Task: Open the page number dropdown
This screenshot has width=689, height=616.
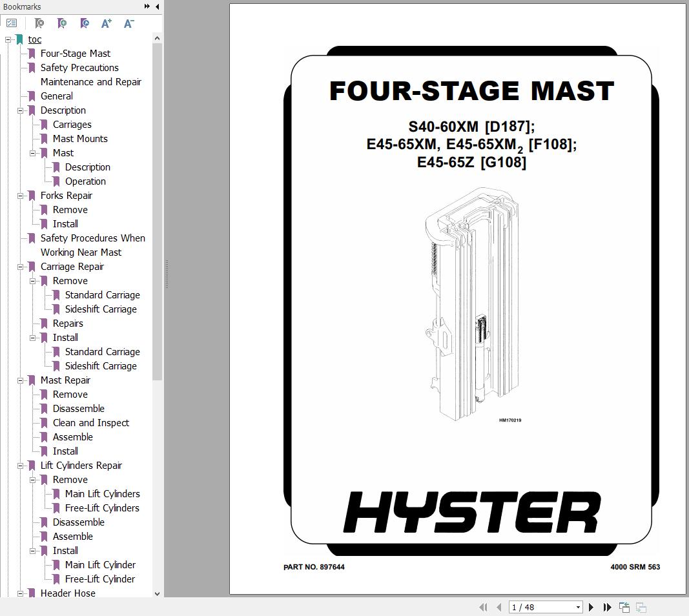Action: click(577, 607)
